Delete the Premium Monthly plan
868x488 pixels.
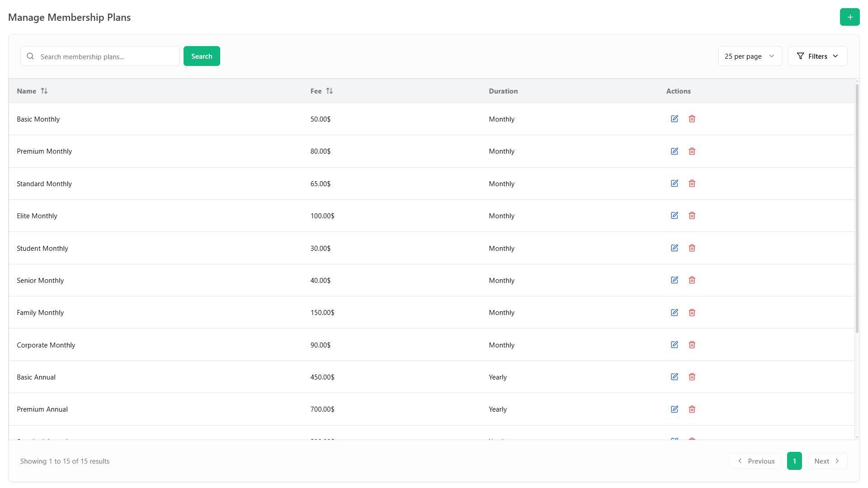point(692,151)
